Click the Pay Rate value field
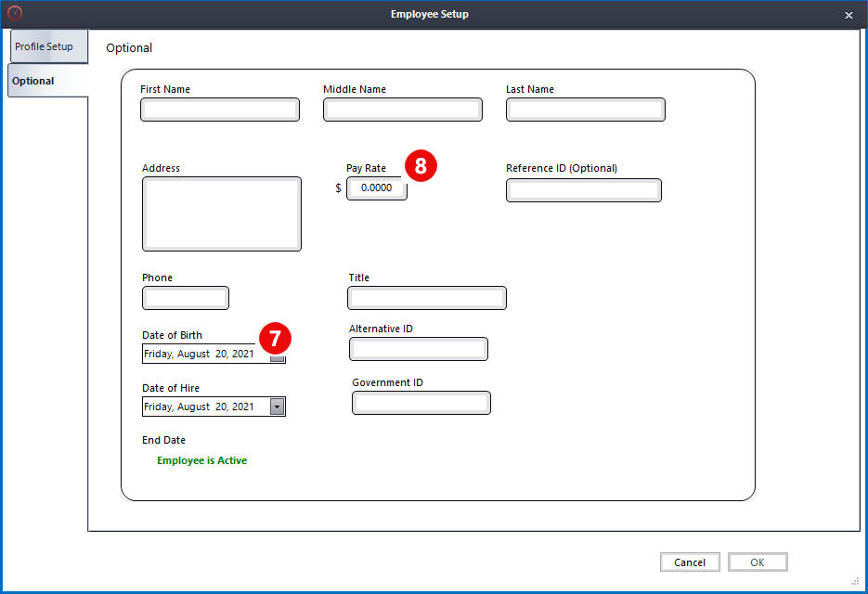The width and height of the screenshot is (868, 594). tap(376, 187)
